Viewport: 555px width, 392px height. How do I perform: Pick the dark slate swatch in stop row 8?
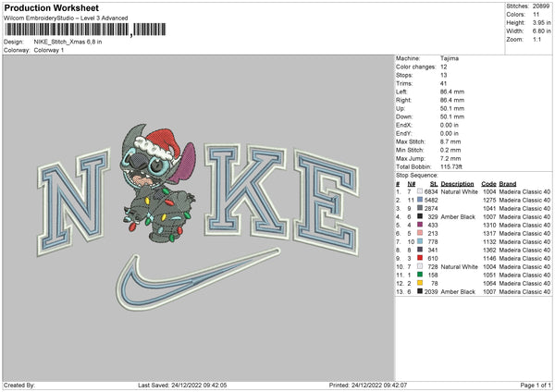point(420,250)
